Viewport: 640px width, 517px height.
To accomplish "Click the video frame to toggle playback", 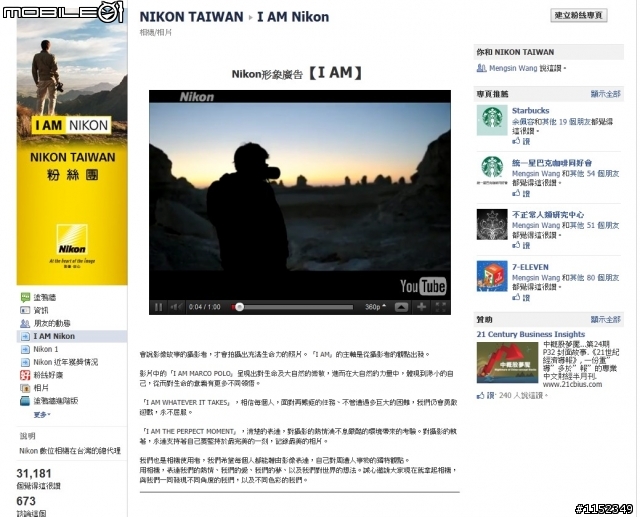I will (x=300, y=186).
